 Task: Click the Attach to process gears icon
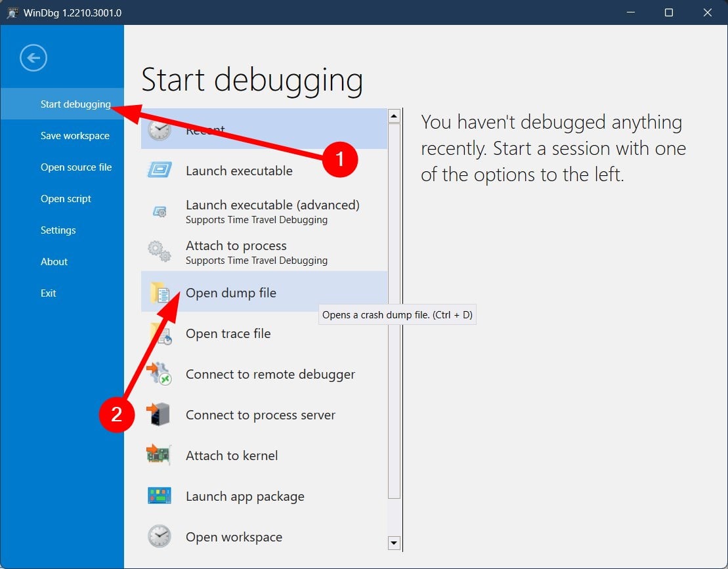click(160, 251)
